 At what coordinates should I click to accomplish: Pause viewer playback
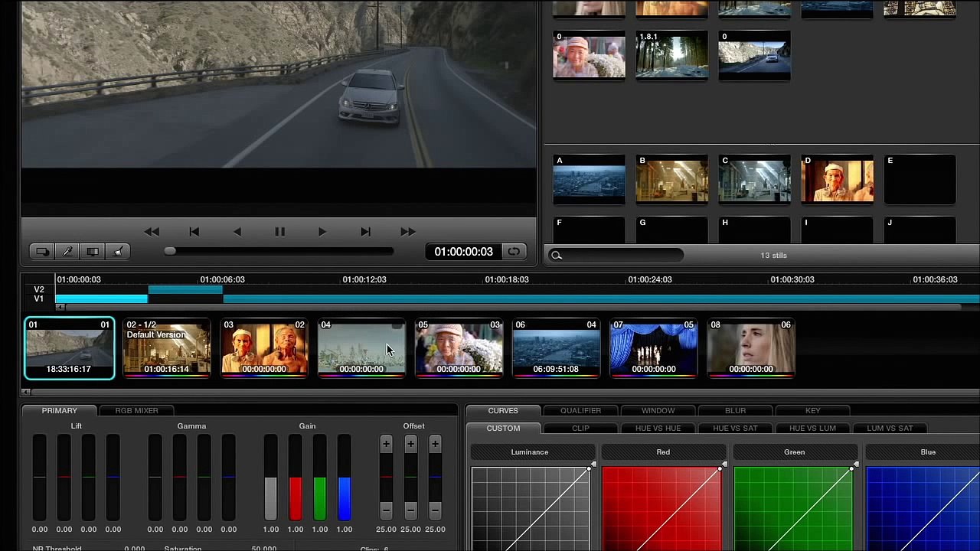(x=279, y=232)
